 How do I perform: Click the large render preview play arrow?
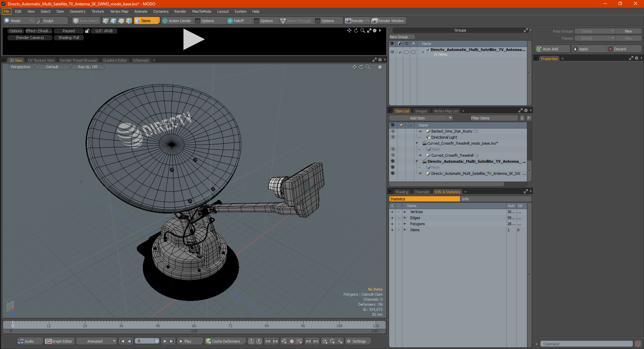(194, 39)
